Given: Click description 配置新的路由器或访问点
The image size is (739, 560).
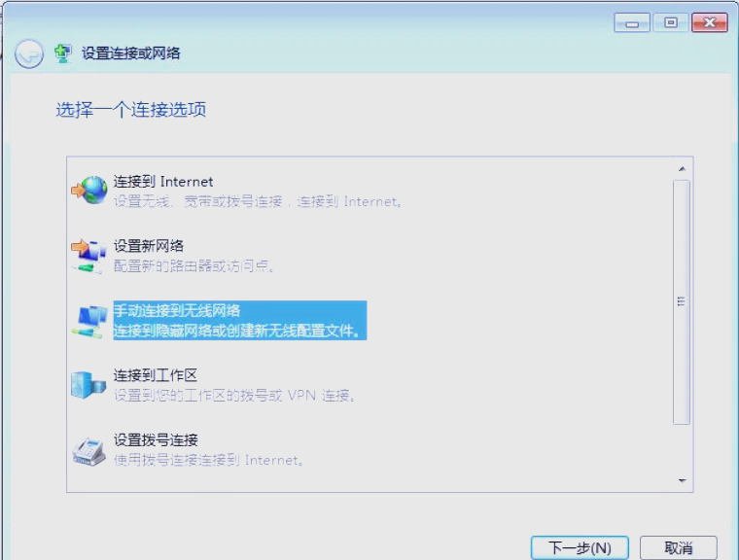Looking at the screenshot, I should click(194, 266).
